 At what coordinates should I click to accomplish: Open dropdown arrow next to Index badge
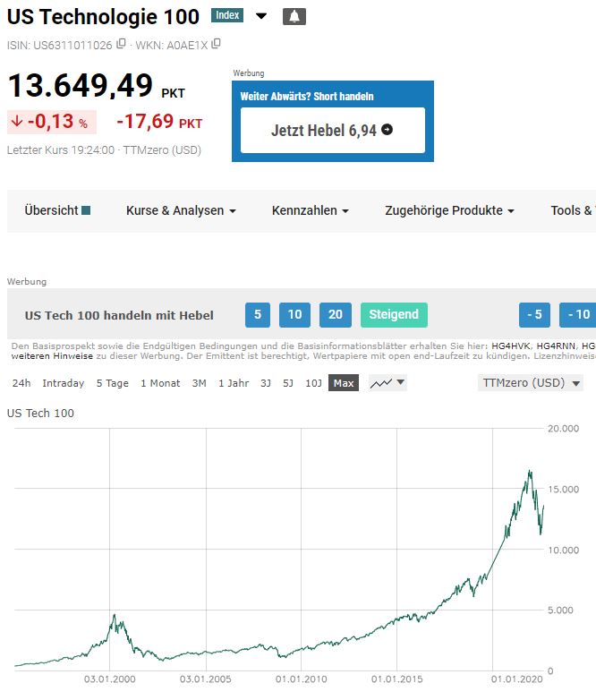[261, 16]
